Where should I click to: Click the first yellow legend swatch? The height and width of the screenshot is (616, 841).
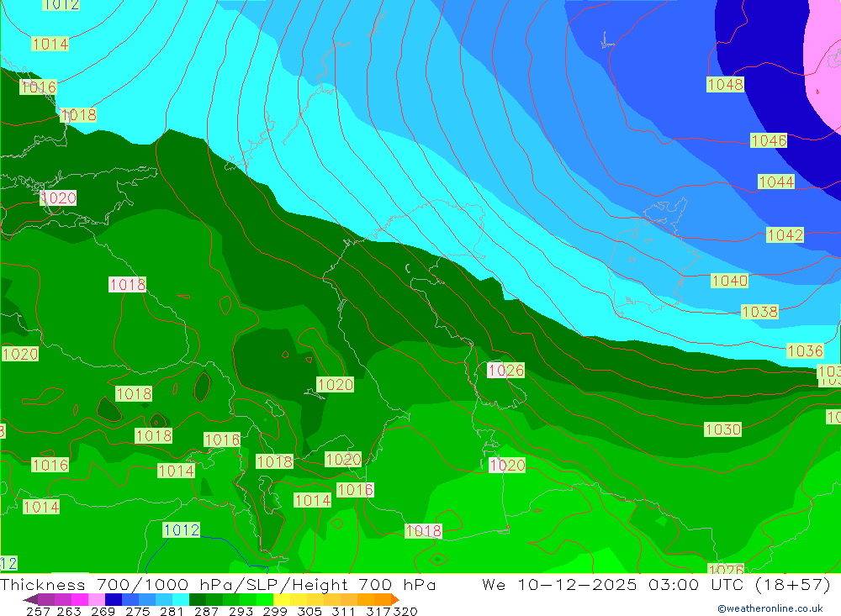click(x=282, y=599)
